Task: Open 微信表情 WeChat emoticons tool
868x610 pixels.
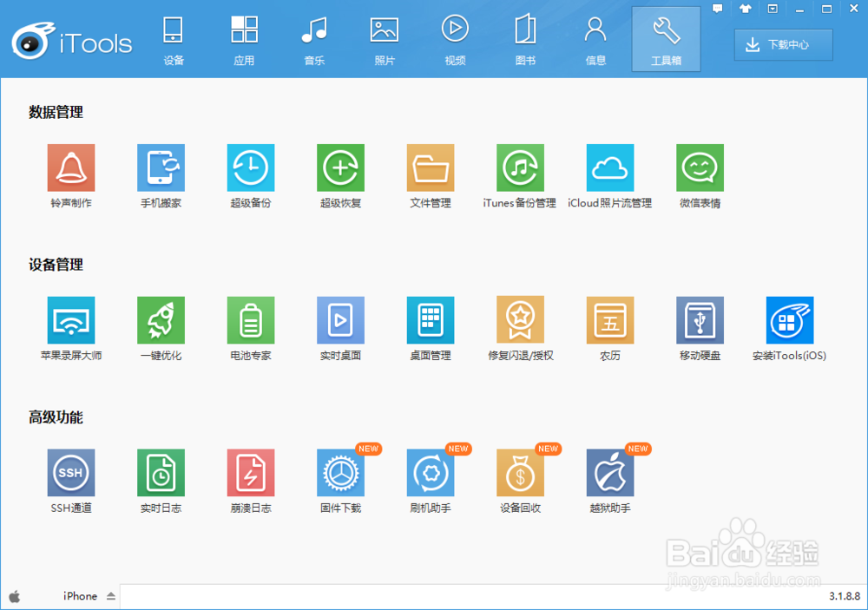Action: click(700, 167)
